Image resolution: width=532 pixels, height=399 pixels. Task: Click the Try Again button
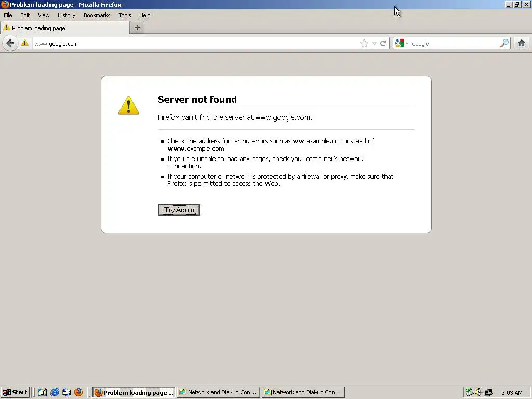point(179,210)
